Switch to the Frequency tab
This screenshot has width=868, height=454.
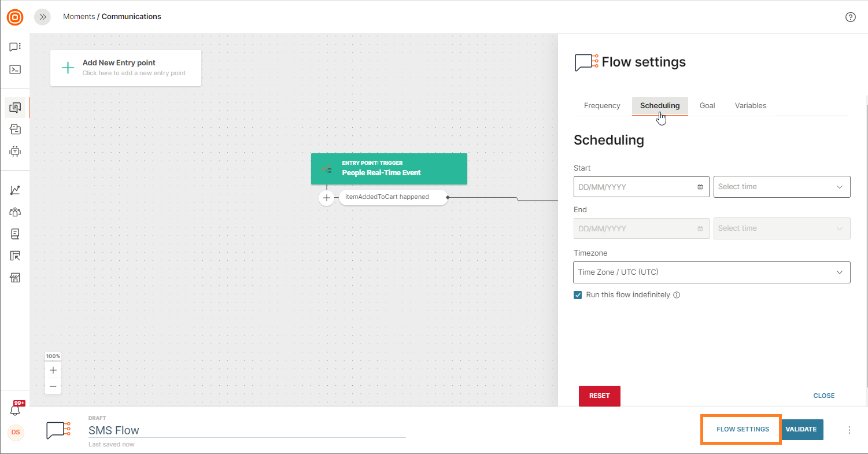click(602, 106)
